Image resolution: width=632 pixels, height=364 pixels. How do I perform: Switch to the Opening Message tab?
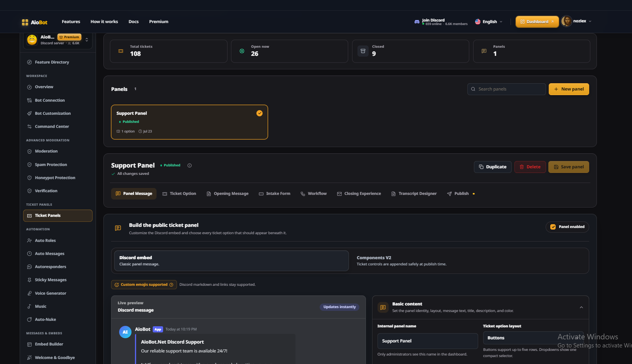[228, 194]
